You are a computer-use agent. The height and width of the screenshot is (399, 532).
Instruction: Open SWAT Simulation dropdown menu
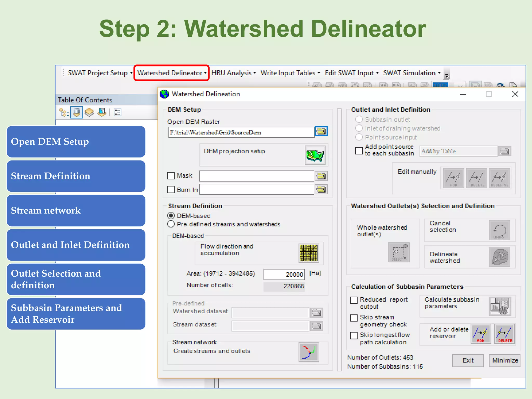(x=412, y=73)
